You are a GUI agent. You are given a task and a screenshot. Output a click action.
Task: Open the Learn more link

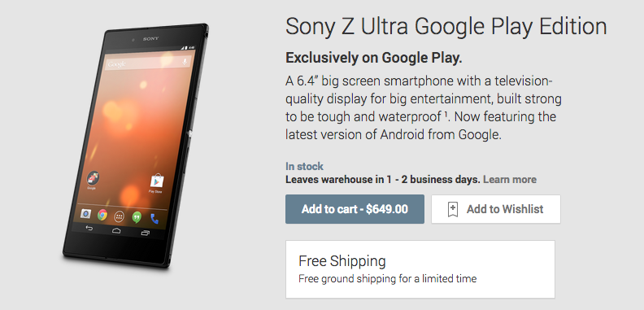click(510, 179)
